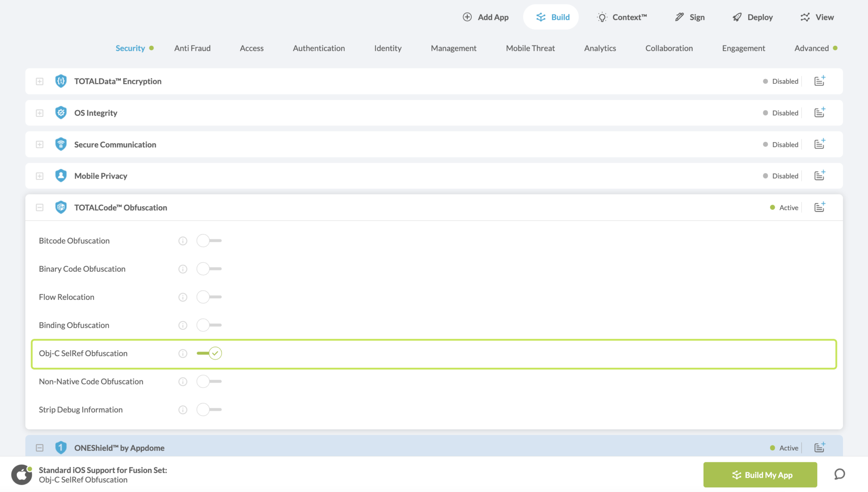Viewport: 868px width, 492px height.
Task: Click the Mobile Privacy shield icon
Action: [x=61, y=176]
